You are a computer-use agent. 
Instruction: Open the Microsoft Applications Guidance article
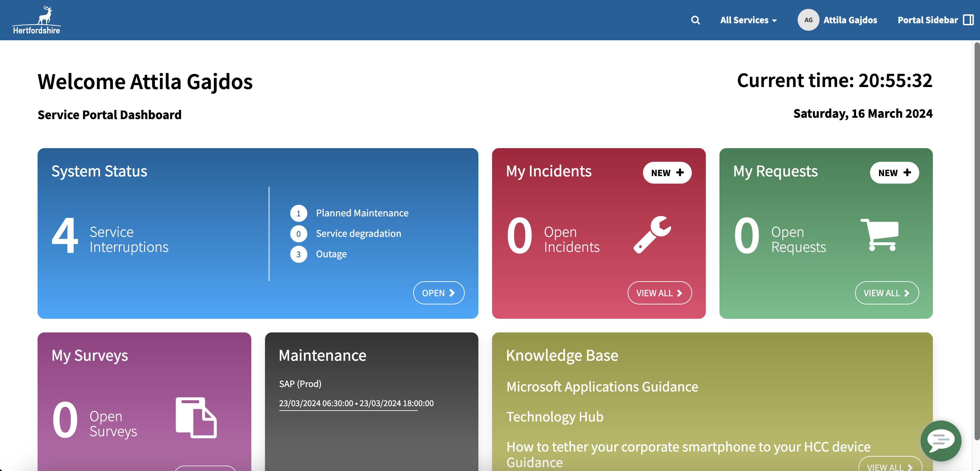[602, 387]
